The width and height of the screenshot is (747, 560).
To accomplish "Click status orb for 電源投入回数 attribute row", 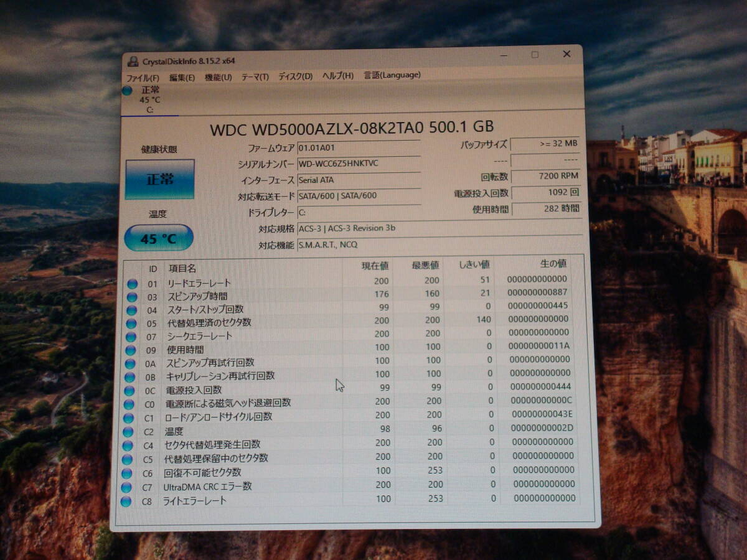I will 129,391.
